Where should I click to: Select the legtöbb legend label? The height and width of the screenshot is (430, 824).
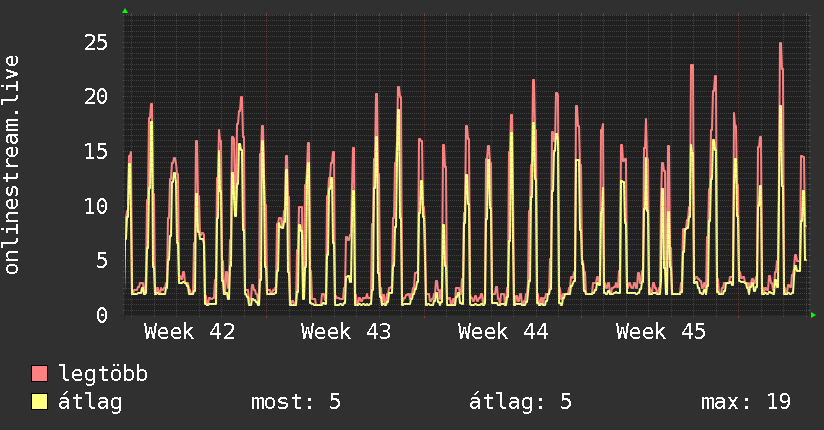click(x=103, y=374)
